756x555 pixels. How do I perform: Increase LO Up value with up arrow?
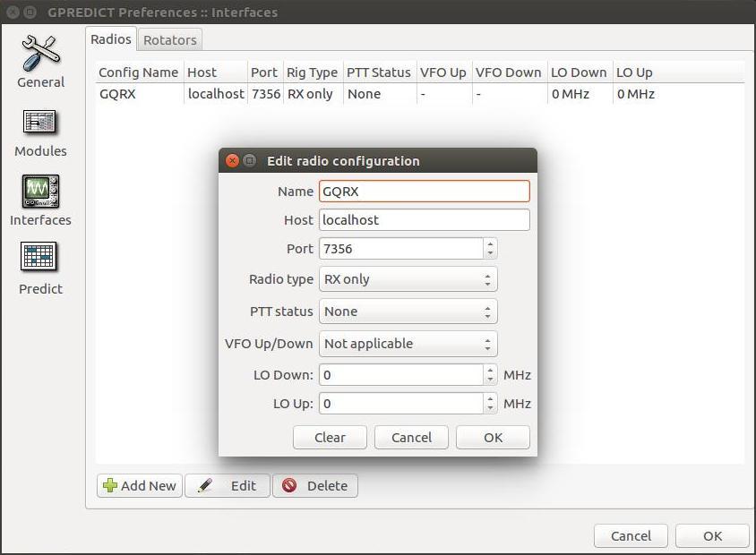pyautogui.click(x=490, y=398)
